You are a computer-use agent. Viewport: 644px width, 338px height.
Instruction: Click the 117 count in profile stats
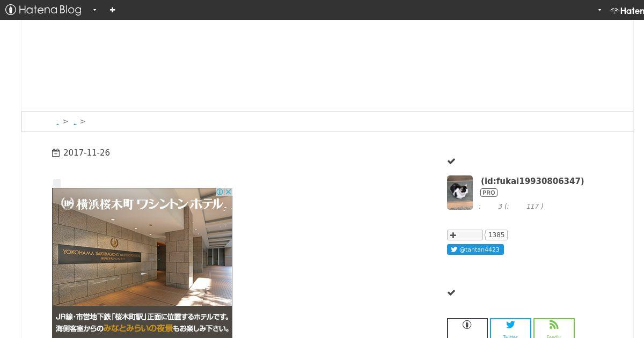[x=532, y=207]
